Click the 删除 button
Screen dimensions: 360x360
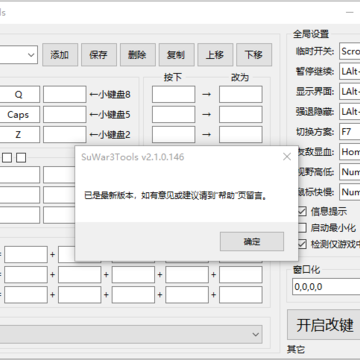coord(138,55)
